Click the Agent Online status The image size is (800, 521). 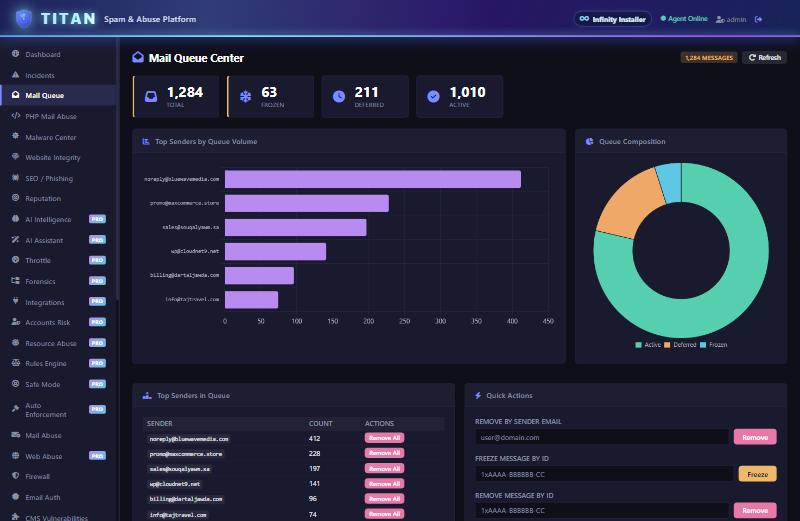tap(684, 19)
